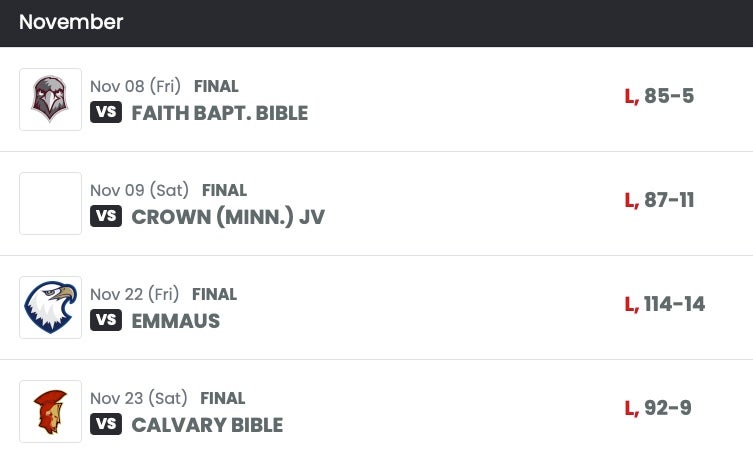This screenshot has width=753, height=456.
Task: Open the Crown (Minn.) JV opponent link
Action: tap(228, 217)
